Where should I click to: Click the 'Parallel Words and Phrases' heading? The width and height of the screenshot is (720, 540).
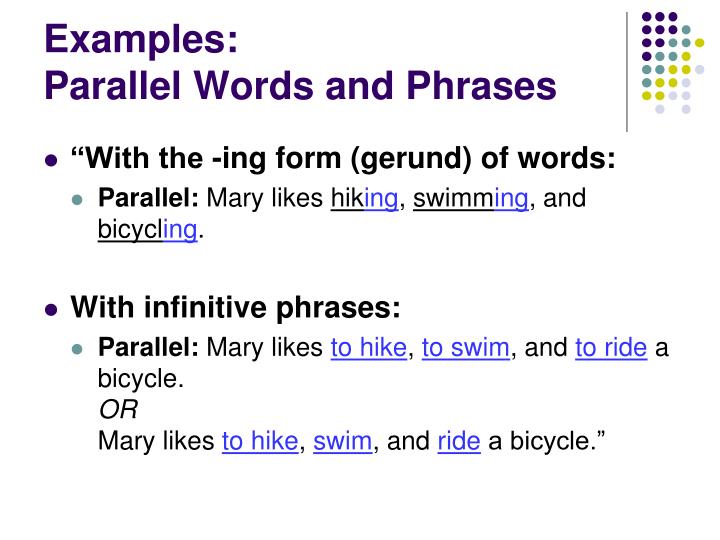coord(300,86)
